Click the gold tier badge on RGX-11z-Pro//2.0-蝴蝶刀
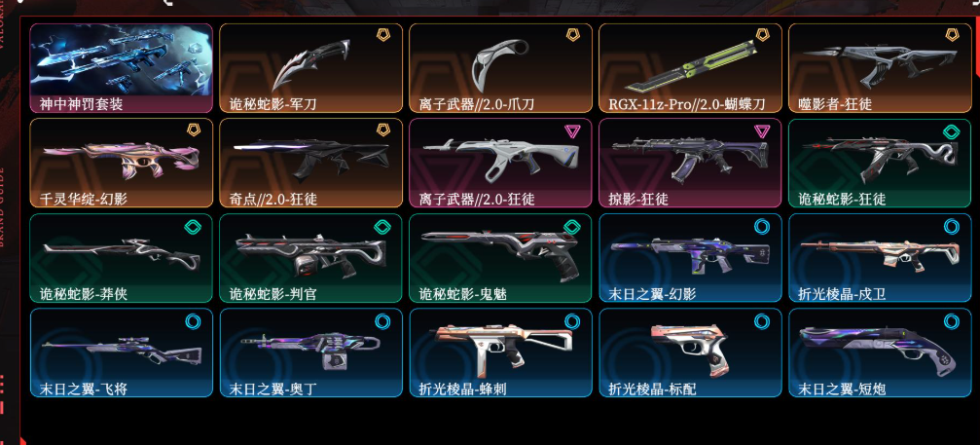The image size is (980, 445). point(764,35)
